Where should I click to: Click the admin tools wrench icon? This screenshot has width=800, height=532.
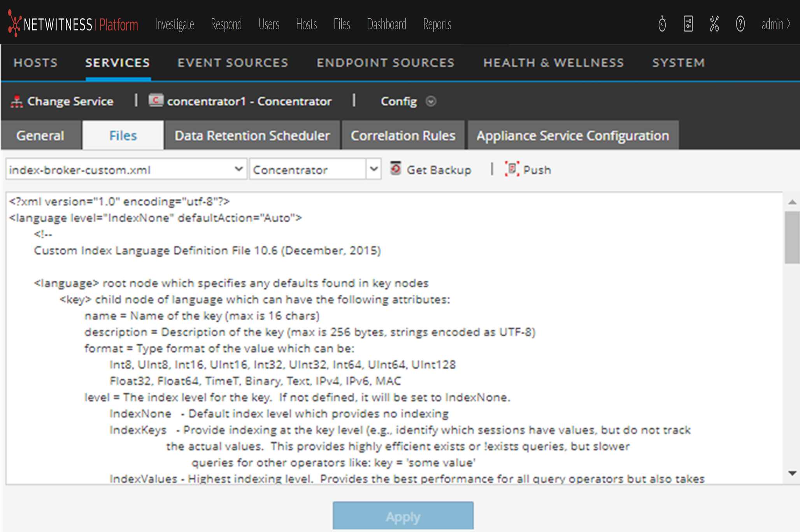pos(714,24)
